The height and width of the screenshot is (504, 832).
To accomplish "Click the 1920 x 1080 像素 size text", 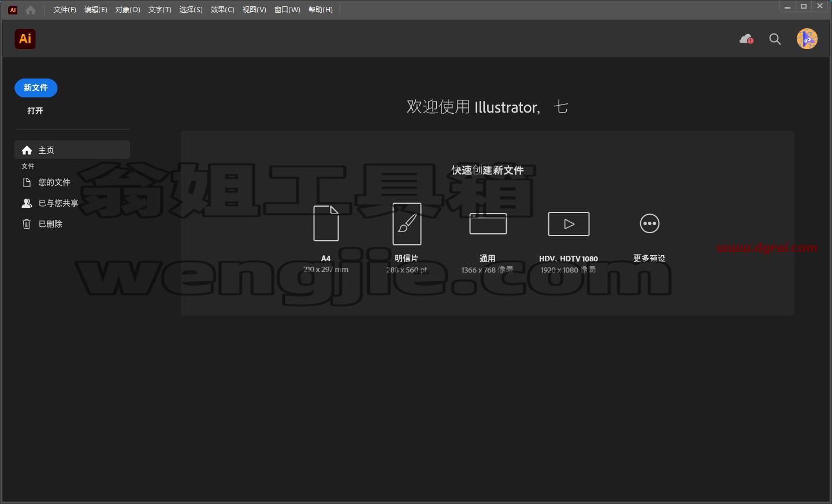I will (568, 270).
